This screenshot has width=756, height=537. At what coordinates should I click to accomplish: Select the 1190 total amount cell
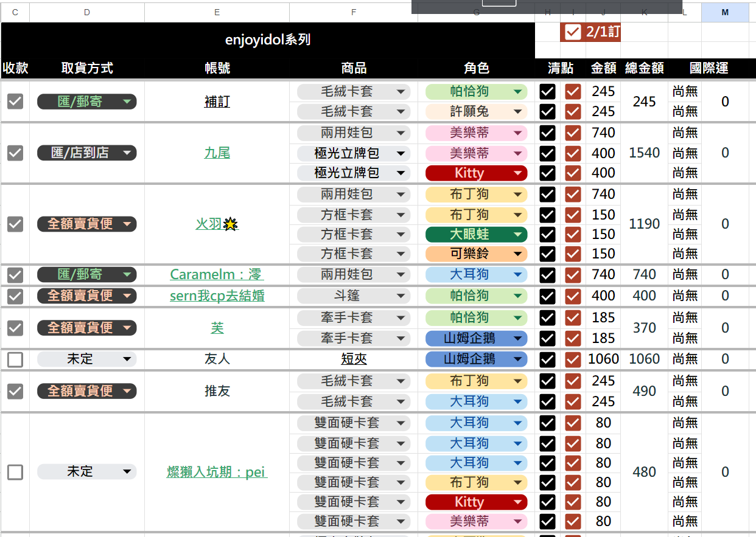(x=645, y=224)
